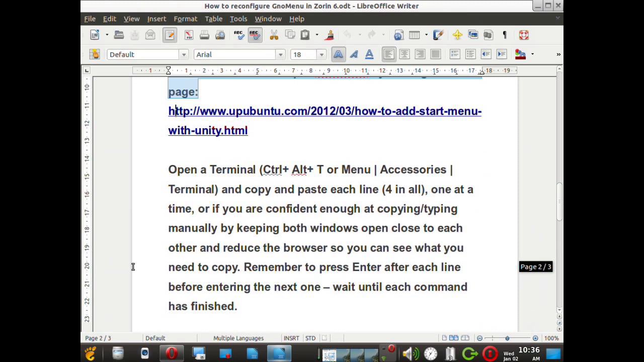Screen dimensions: 644x362
Task: Export directly as PDF
Action: click(189, 35)
